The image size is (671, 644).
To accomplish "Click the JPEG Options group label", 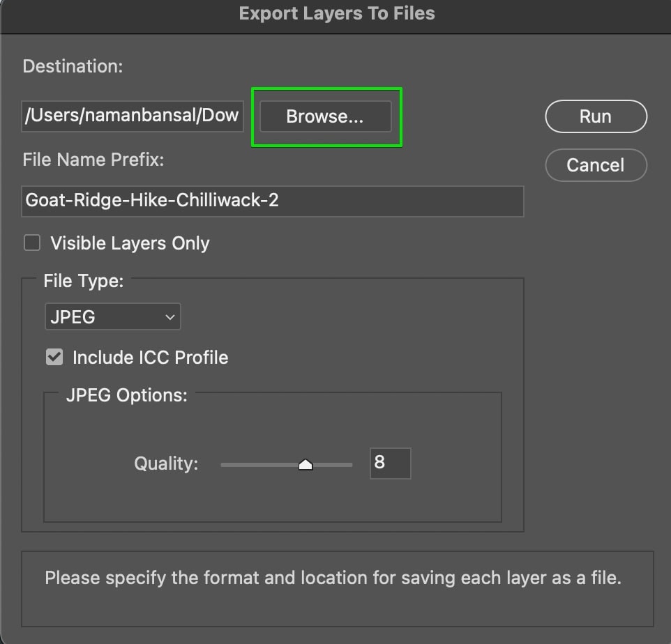I will [127, 396].
